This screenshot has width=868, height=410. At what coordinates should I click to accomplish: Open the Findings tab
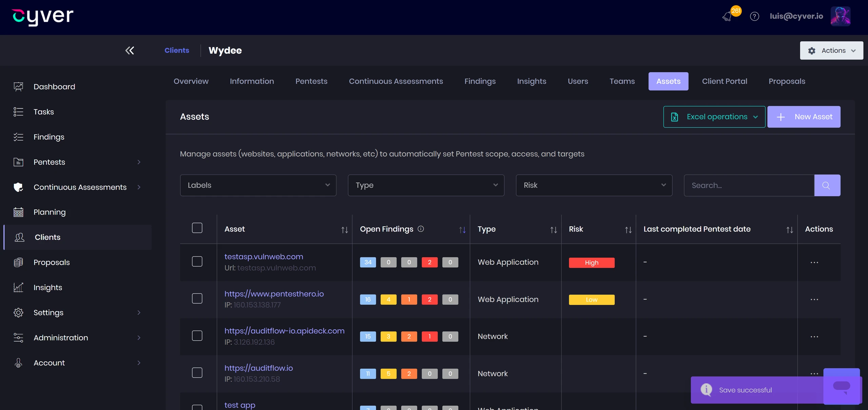[480, 81]
